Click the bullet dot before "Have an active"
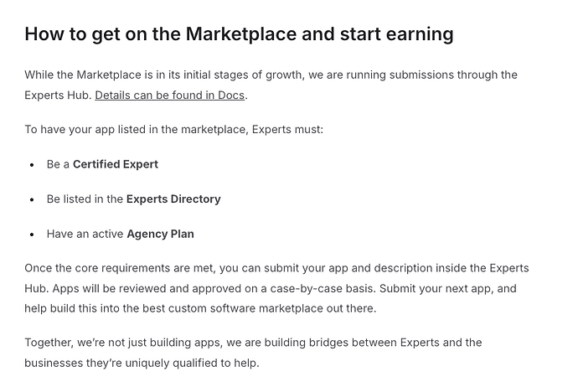578x392 pixels. pos(32,235)
